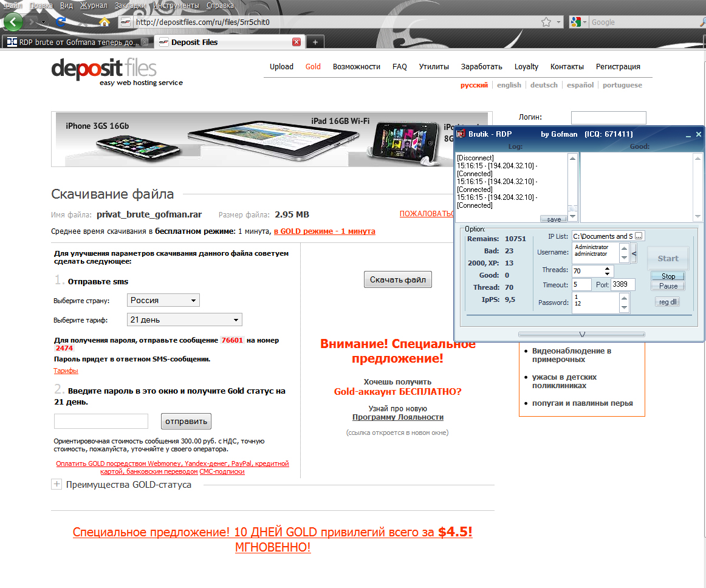Open the country dropdown showing Россия
This screenshot has width=706, height=588.
163,300
